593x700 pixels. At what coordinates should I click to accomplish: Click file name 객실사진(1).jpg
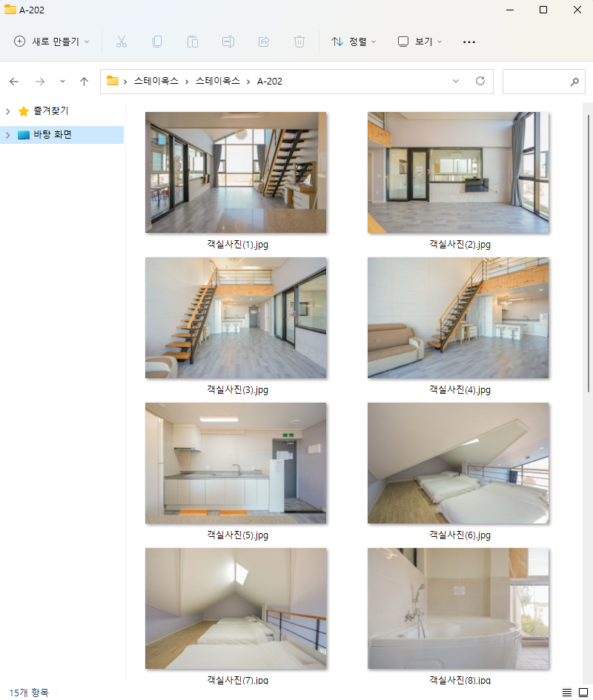point(237,245)
